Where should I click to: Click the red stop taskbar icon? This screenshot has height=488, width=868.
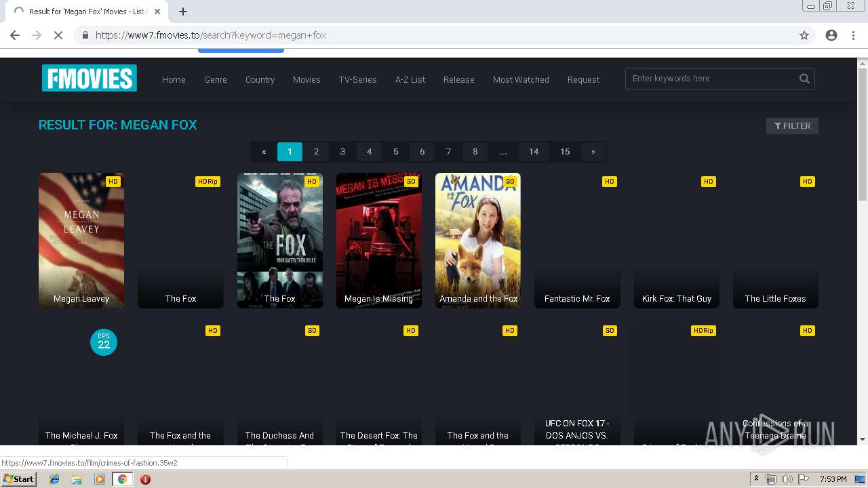pos(145,479)
